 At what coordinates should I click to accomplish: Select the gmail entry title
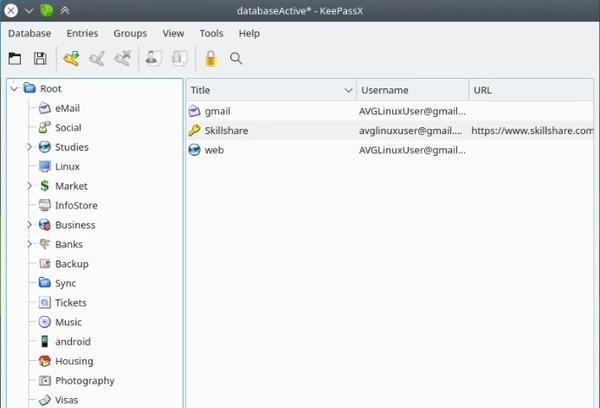pos(217,111)
